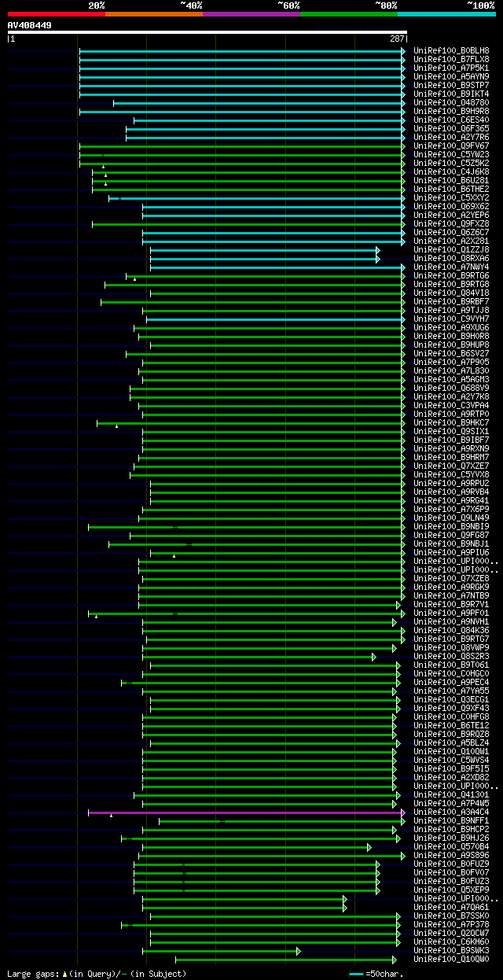Select subject UniRef100_A7NTB9
503x980 pixels.
[451, 595]
